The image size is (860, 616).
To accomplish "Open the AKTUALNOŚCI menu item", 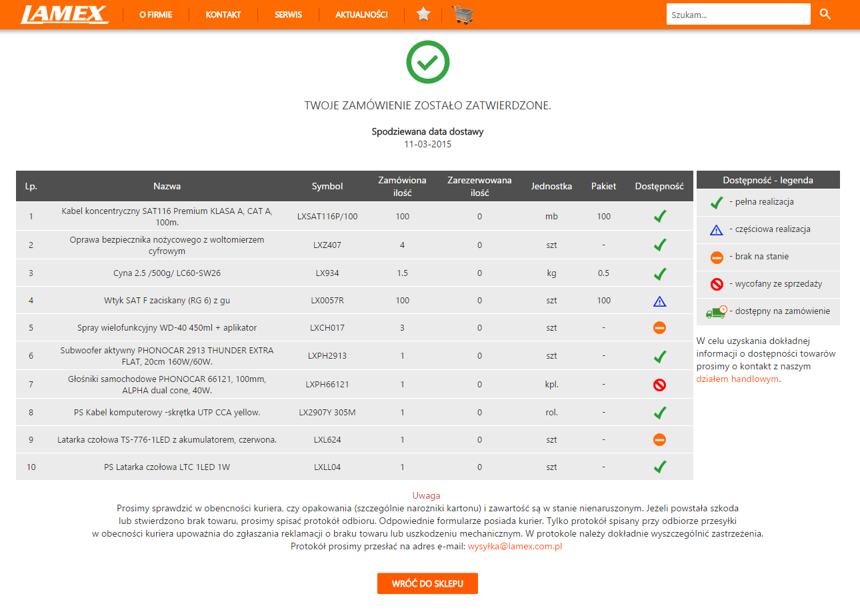I will click(x=361, y=15).
